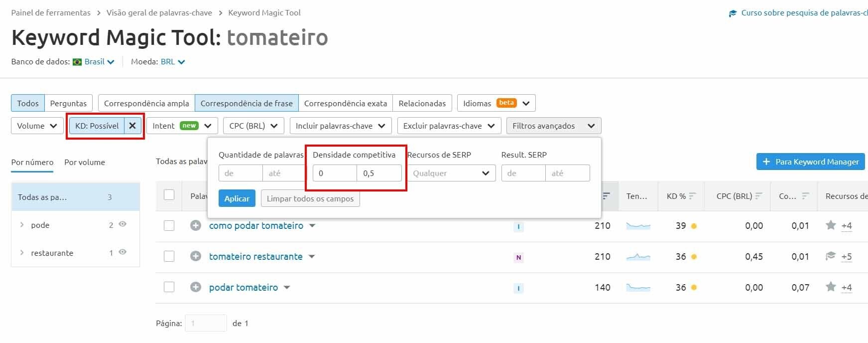The image size is (868, 343).
Task: Click star SERP feature icon for 'podar tomateiro'
Action: [831, 287]
